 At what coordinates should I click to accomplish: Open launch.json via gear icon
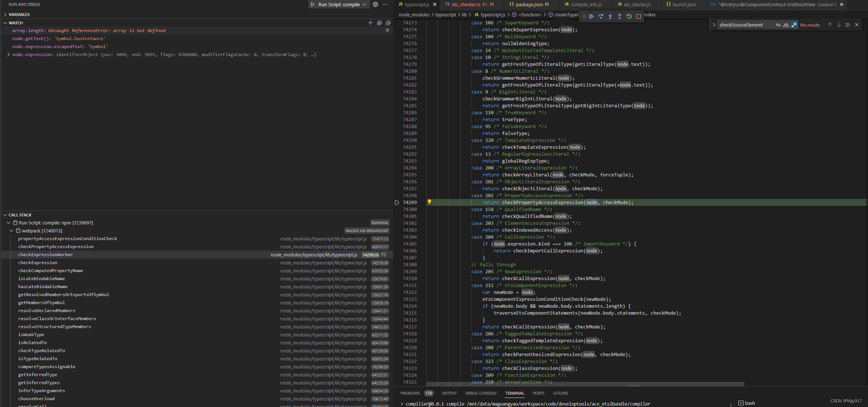(375, 4)
